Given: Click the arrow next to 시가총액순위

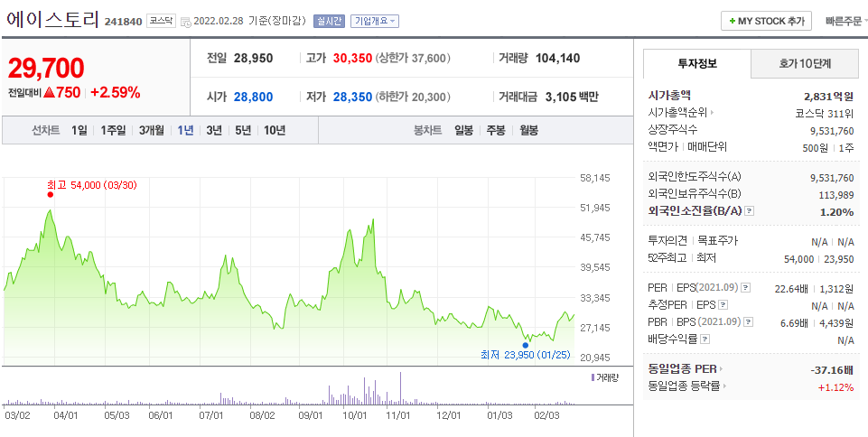Looking at the screenshot, I should tap(712, 113).
